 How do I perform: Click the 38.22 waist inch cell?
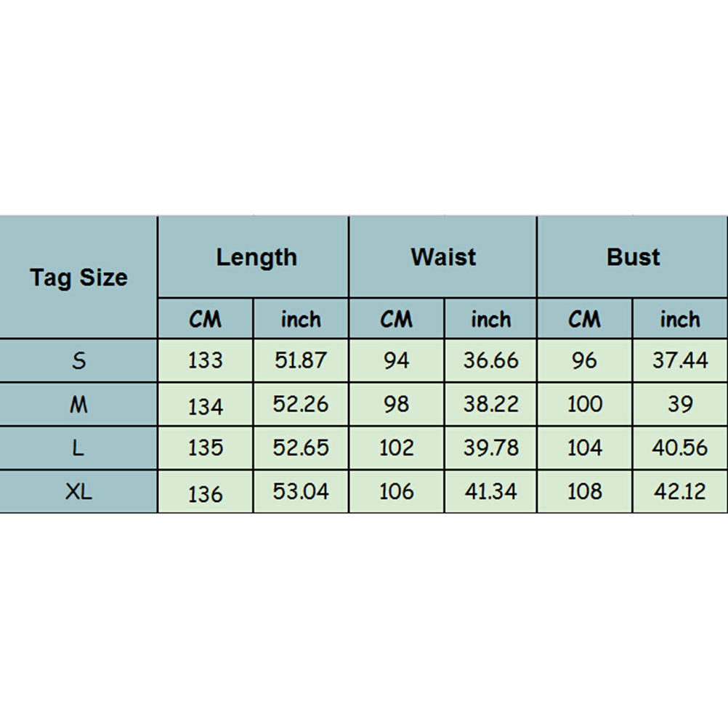490,405
